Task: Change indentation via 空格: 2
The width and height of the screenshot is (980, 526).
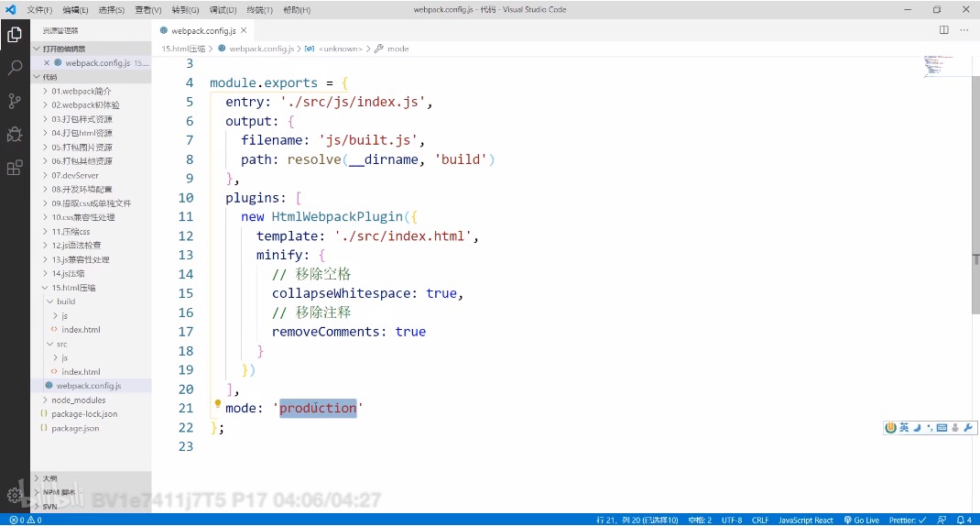Action: coord(700,520)
